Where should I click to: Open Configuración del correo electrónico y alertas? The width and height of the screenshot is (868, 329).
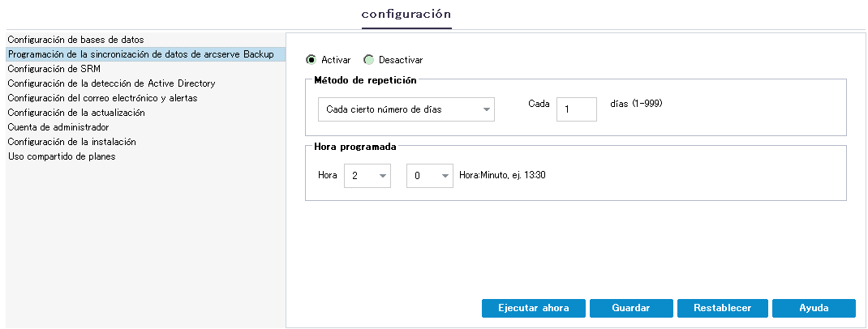[102, 98]
